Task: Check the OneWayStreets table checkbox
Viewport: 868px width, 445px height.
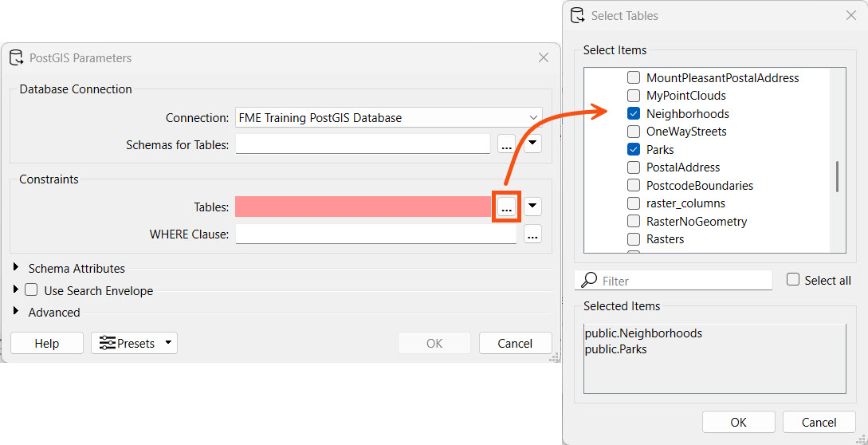Action: (x=634, y=132)
